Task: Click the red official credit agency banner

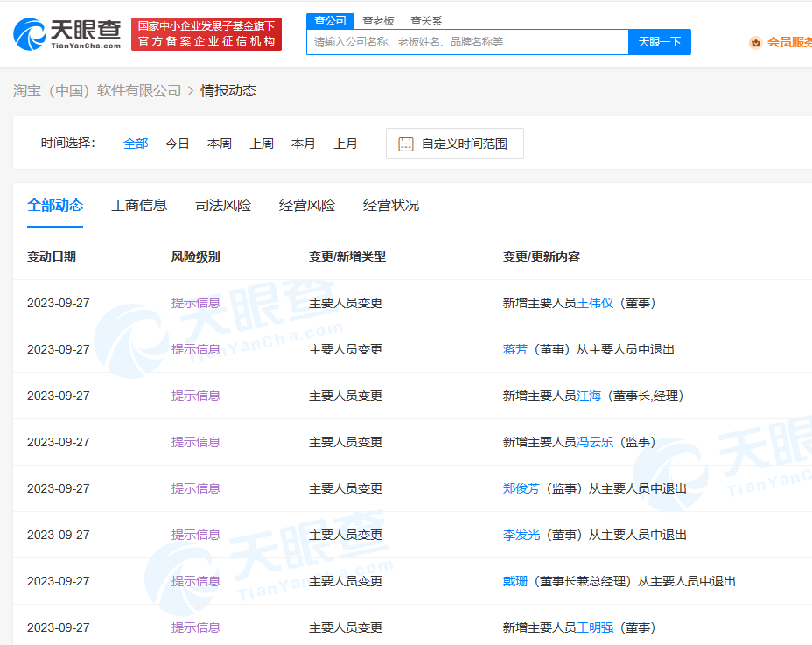Action: [206, 34]
